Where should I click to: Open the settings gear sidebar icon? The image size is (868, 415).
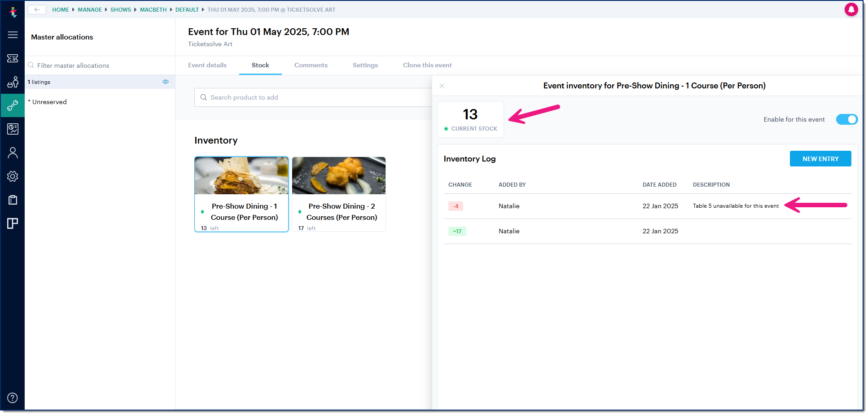coord(13,176)
